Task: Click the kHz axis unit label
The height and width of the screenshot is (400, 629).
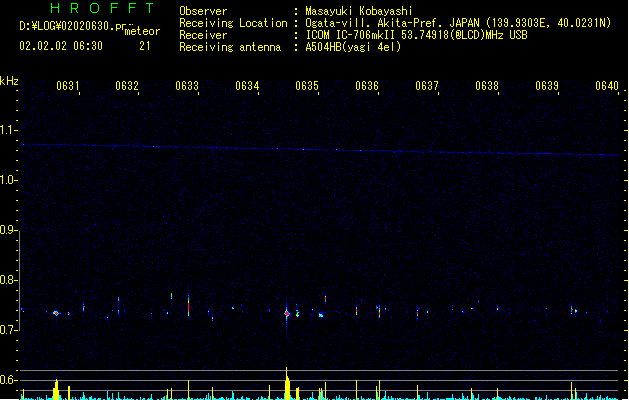Action: (9, 81)
